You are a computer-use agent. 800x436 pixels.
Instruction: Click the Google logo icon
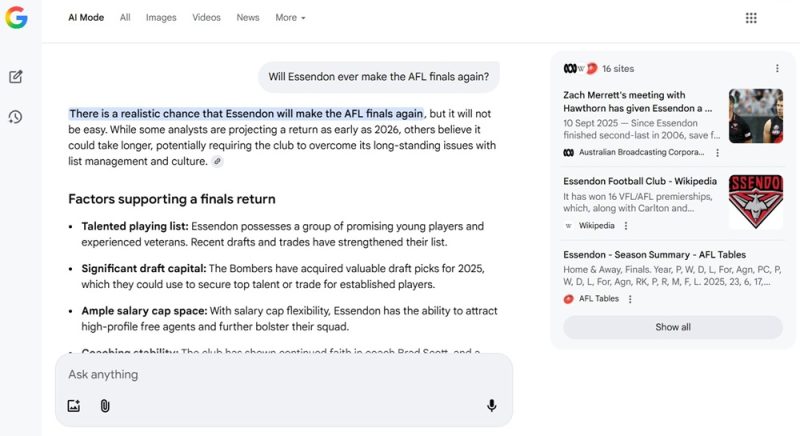(16, 17)
